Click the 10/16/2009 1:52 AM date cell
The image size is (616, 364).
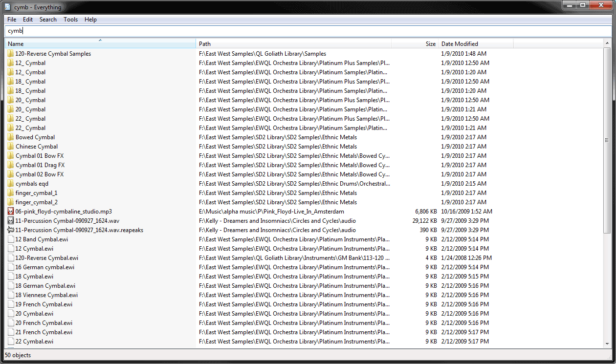tap(466, 212)
